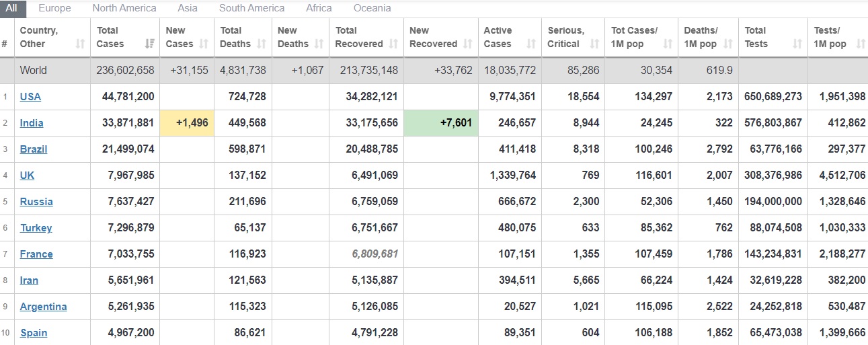Sort table by New Deaths arrow icon

320,44
